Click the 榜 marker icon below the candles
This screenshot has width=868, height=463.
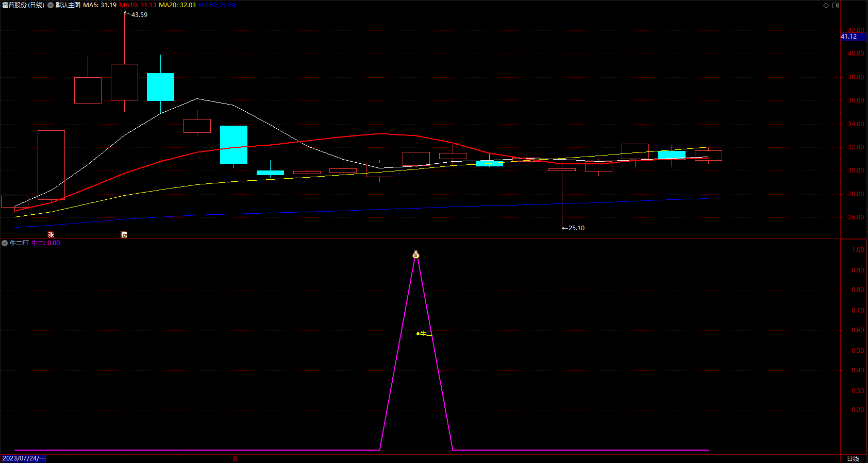pyautogui.click(x=124, y=235)
